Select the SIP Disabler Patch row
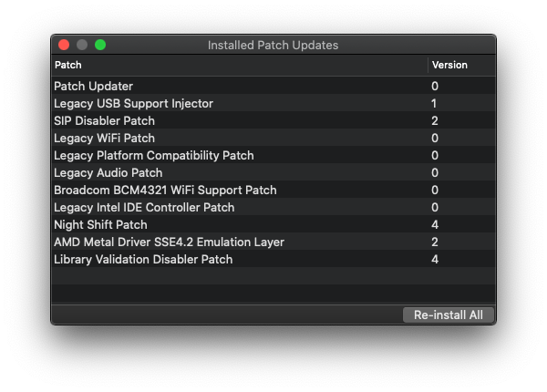 point(273,120)
